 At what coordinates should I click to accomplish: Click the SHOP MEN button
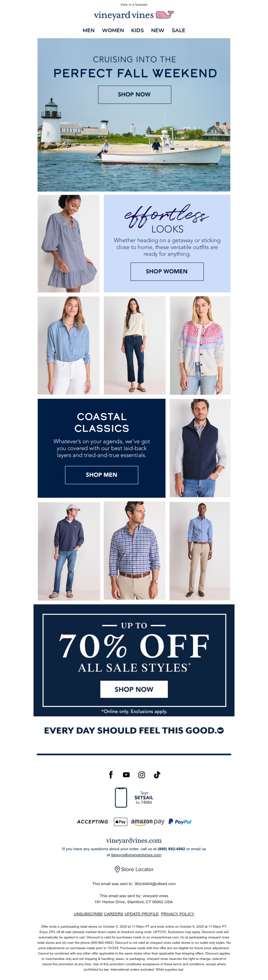tap(102, 475)
